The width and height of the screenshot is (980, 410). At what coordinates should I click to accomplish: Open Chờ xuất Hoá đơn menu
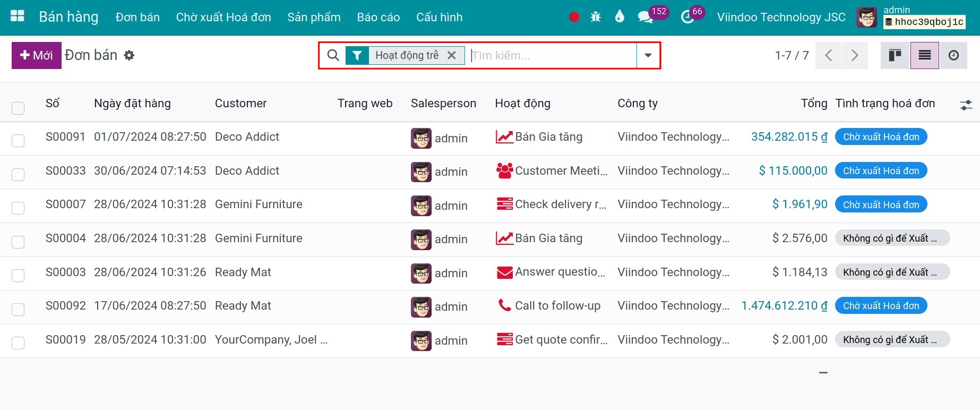(223, 17)
